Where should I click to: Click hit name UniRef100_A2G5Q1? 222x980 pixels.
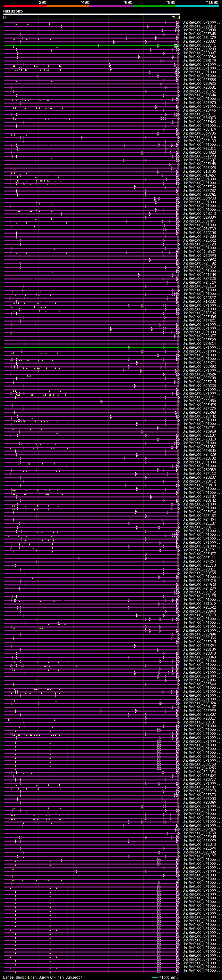tap(199, 88)
